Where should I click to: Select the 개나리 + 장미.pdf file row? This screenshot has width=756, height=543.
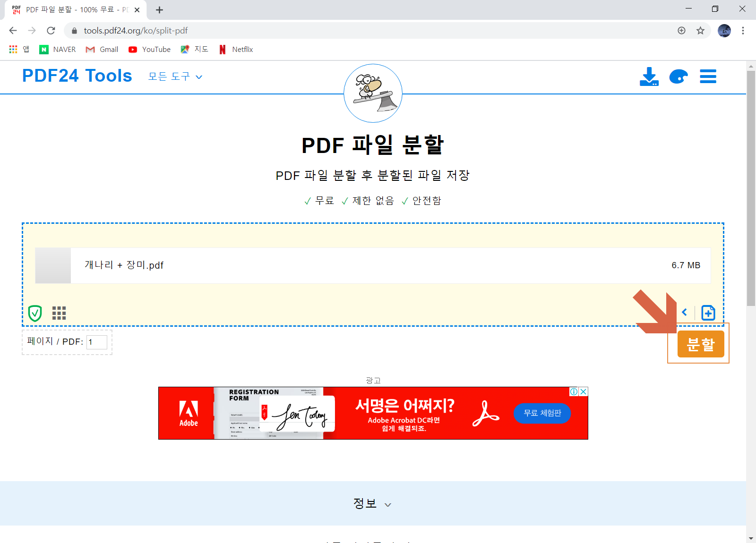[x=373, y=265]
